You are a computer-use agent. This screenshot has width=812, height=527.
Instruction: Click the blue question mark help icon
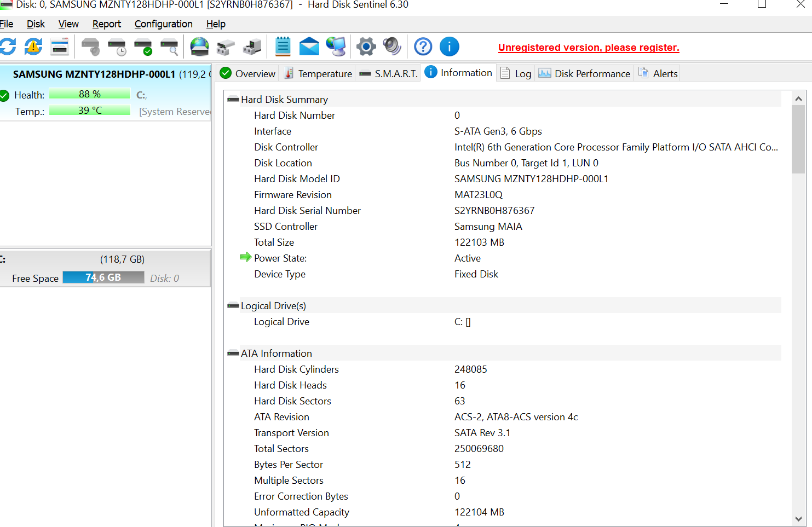coord(423,47)
